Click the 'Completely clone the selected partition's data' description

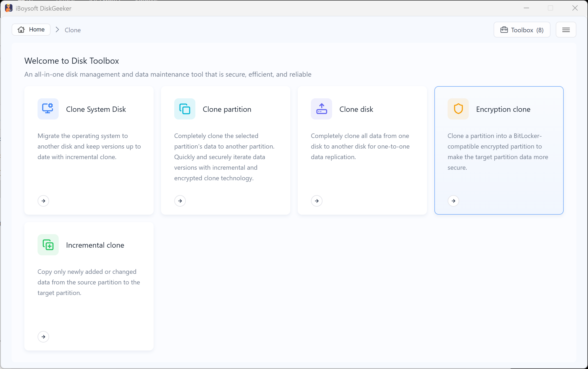click(224, 157)
